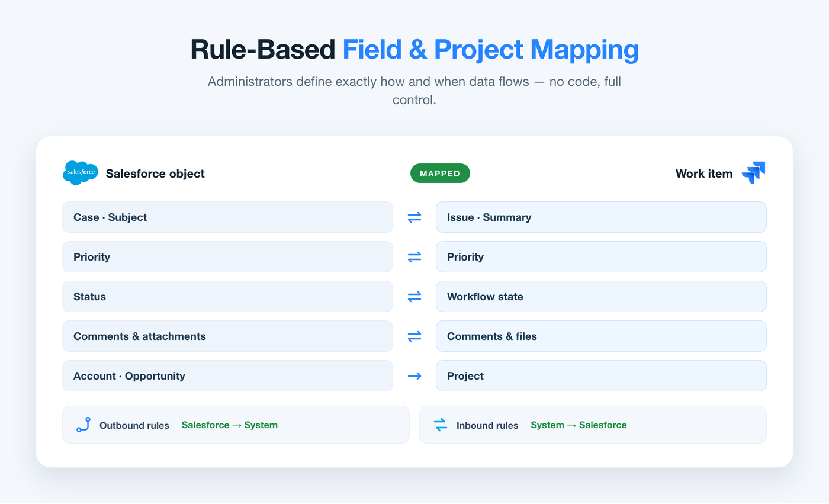Select the Project field
Screen dimensions: 829x504
coord(601,376)
